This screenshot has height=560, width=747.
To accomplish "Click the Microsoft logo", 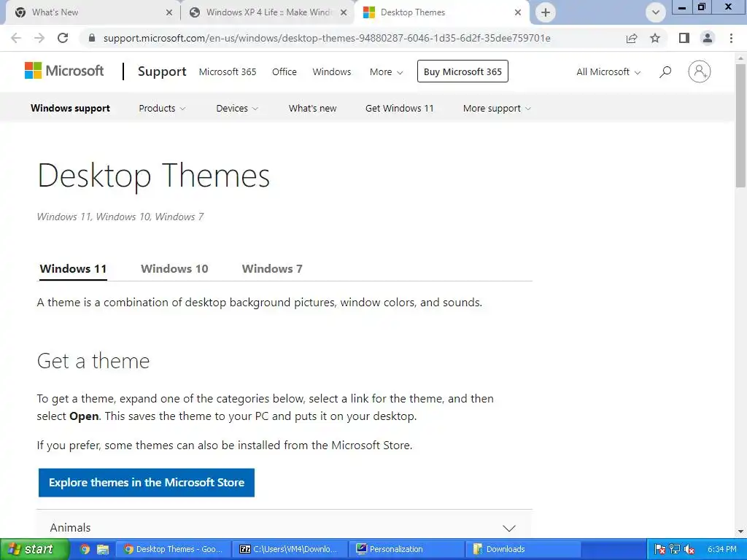I will pos(64,71).
